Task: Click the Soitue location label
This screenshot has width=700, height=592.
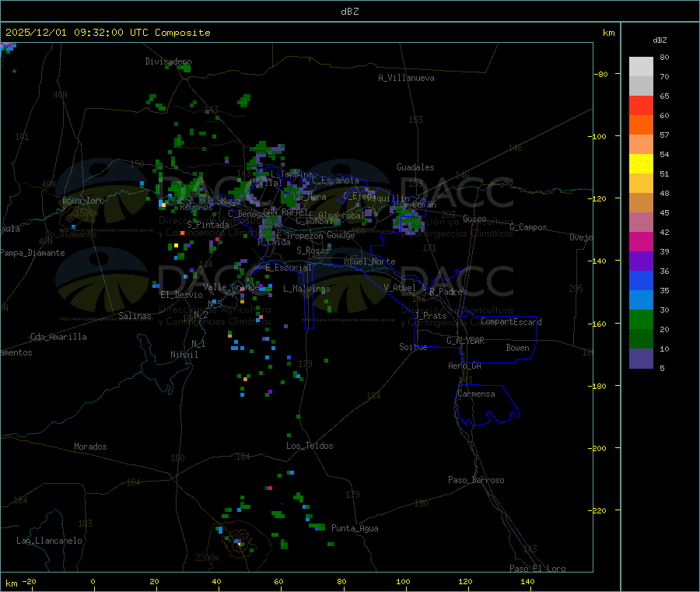Action: (x=414, y=347)
